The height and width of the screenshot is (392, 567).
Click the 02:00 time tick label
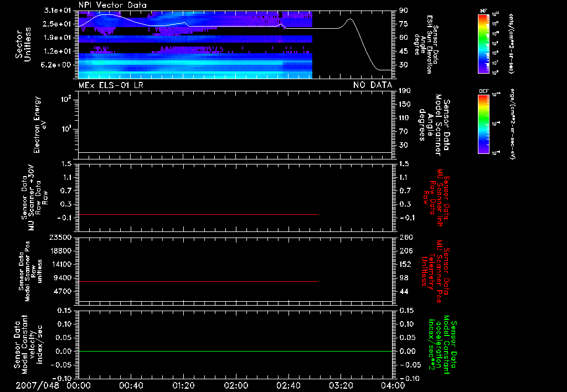(x=236, y=385)
